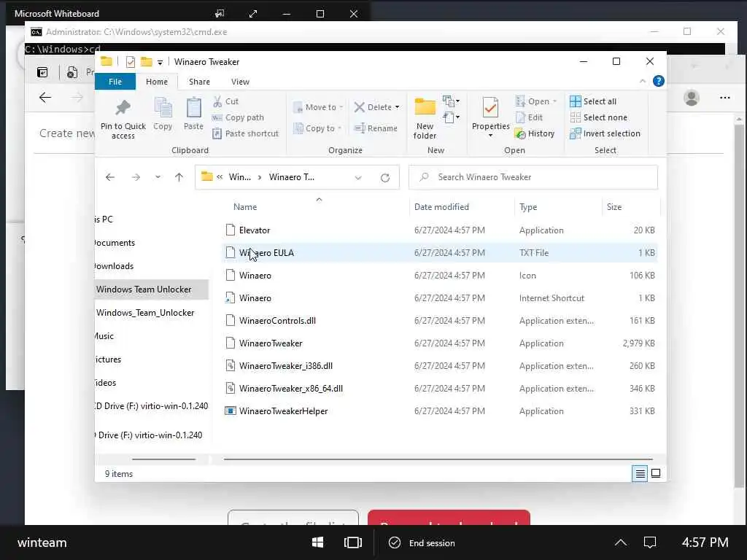This screenshot has width=747, height=560.
Task: Open Task View on the taskbar
Action: pos(352,542)
